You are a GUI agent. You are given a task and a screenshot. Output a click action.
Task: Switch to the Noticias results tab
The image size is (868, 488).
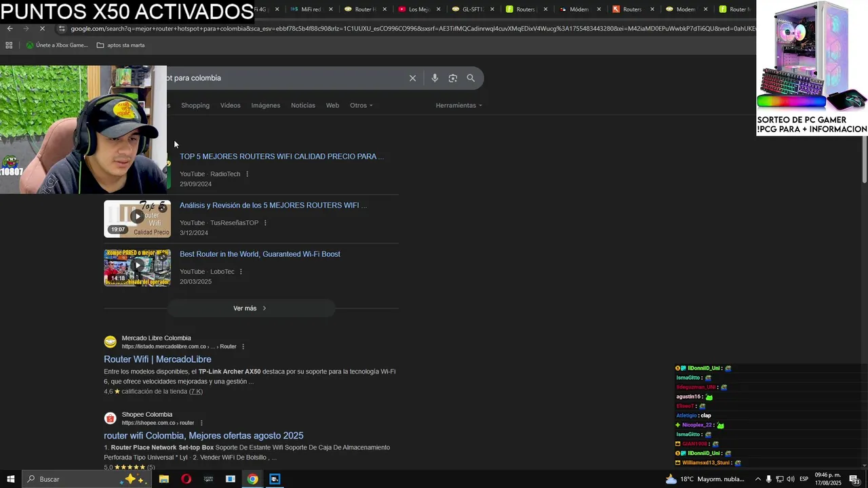pyautogui.click(x=303, y=105)
